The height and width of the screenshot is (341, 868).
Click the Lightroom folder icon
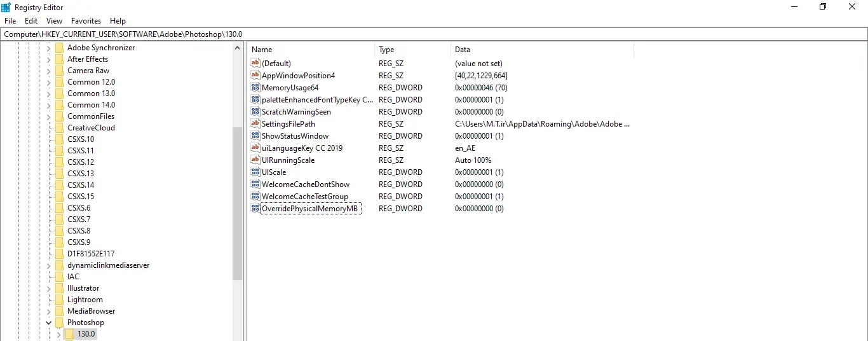click(x=59, y=300)
